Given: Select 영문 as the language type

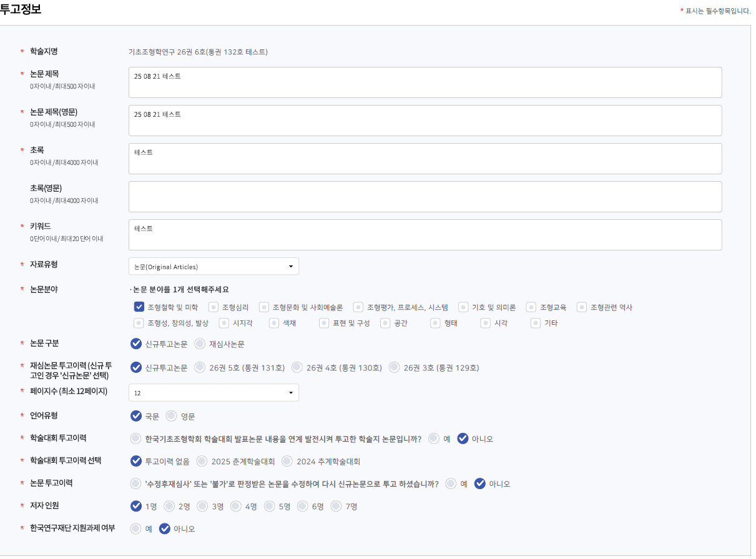Looking at the screenshot, I should pyautogui.click(x=172, y=416).
